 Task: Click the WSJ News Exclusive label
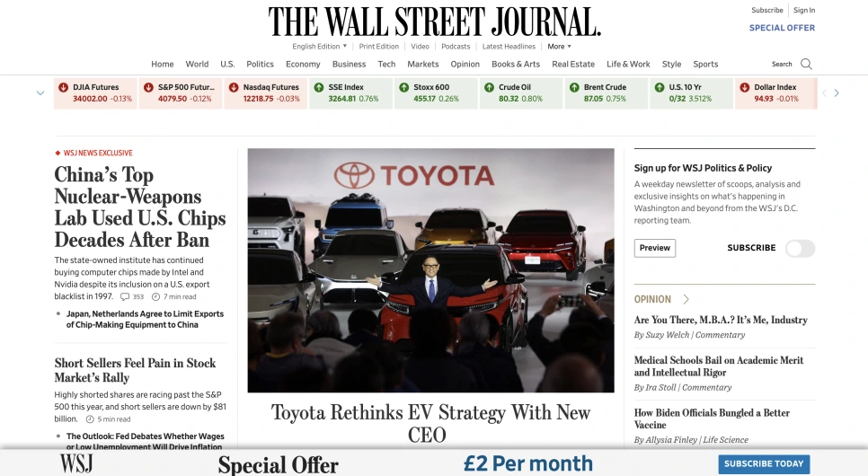[98, 153]
